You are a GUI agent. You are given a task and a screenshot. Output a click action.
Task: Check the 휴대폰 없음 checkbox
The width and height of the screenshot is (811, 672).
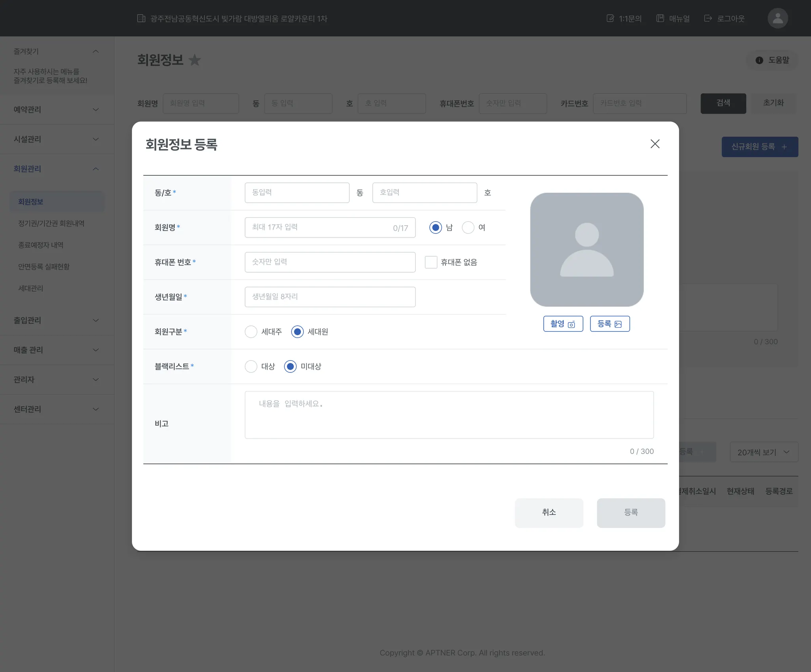click(x=431, y=262)
